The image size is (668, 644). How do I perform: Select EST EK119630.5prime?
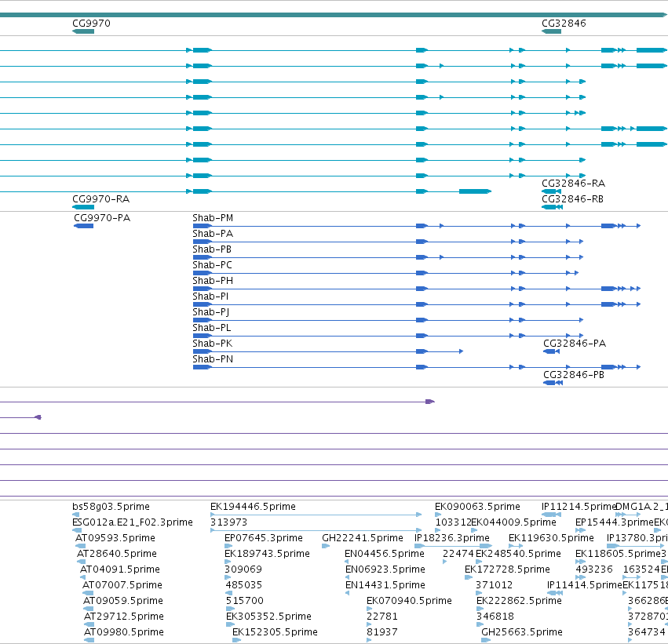tap(551, 538)
